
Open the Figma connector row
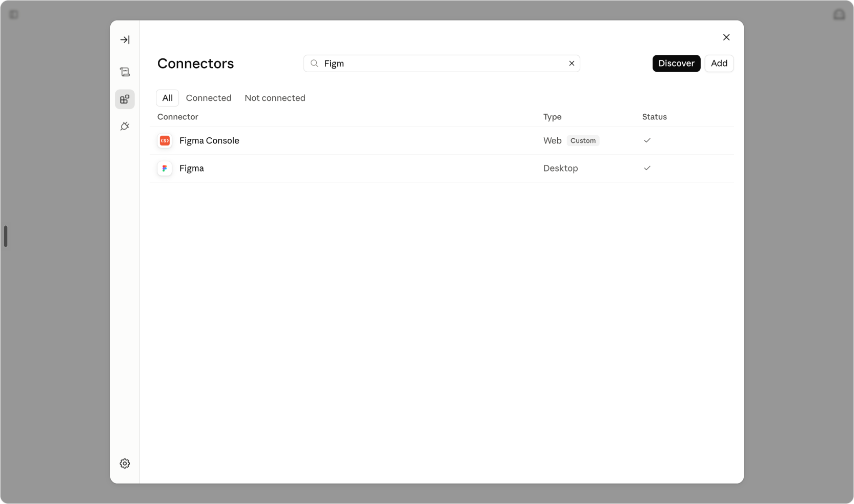pos(442,169)
